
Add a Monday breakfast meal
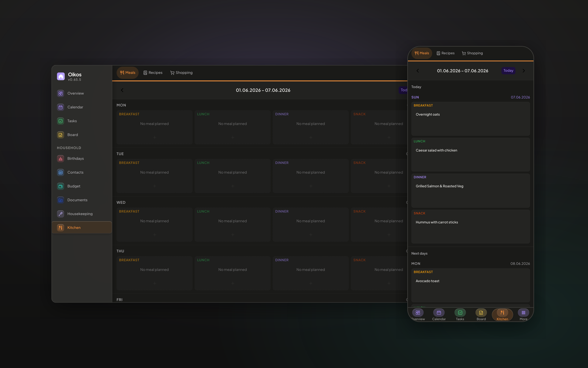click(x=155, y=137)
